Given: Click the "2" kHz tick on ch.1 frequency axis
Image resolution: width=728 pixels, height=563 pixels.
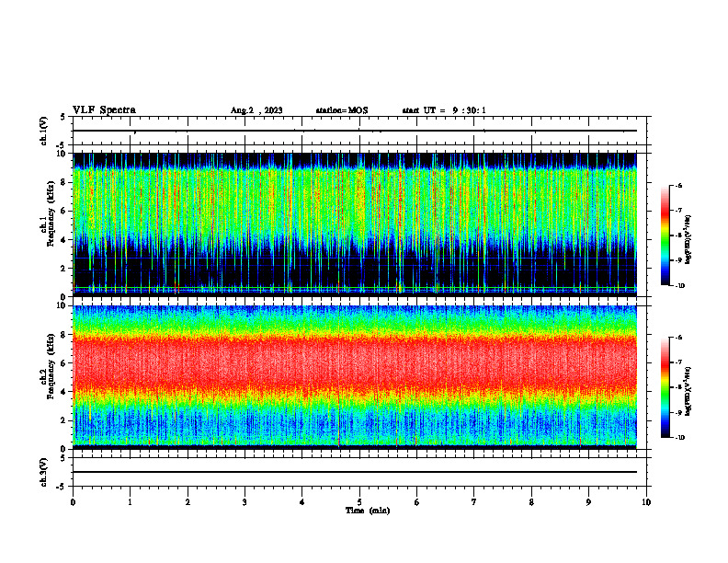Looking at the screenshot, I should [x=63, y=269].
